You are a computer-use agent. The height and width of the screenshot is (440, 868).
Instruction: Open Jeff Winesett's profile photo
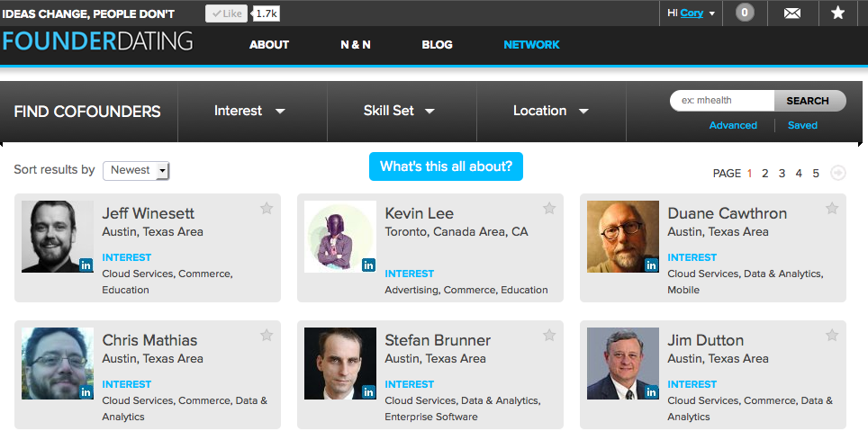(x=58, y=237)
